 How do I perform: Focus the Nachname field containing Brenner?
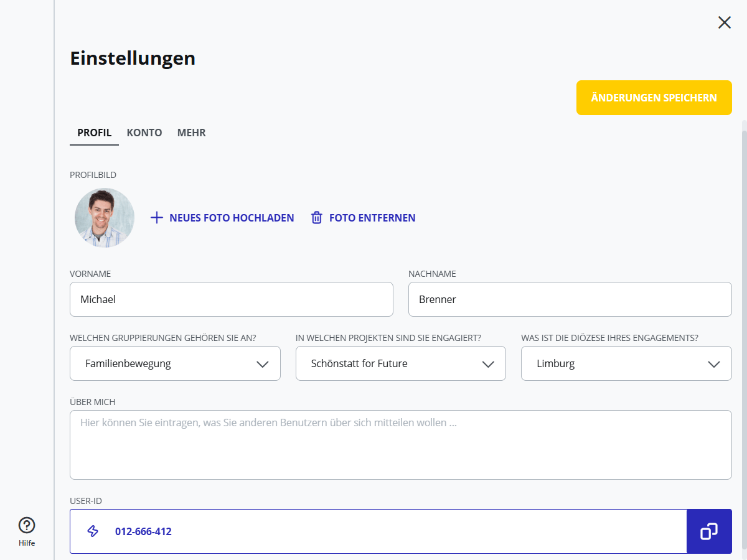[570, 299]
